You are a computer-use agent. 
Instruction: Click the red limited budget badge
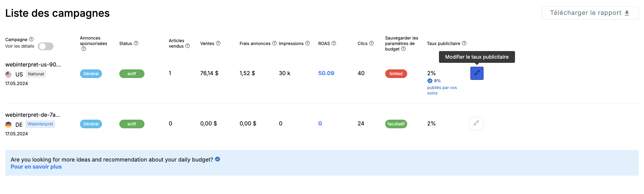[x=396, y=74]
